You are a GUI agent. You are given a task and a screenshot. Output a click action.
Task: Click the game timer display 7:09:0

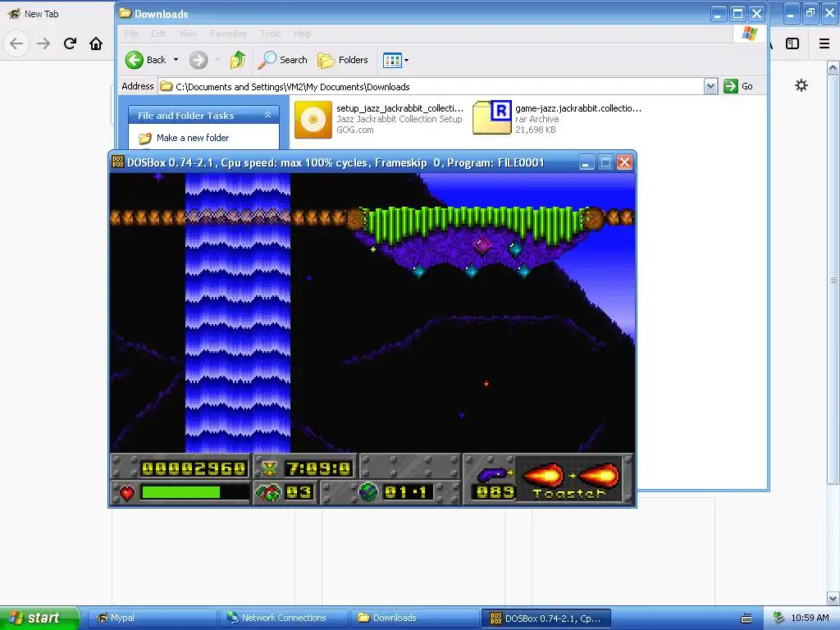(x=319, y=468)
